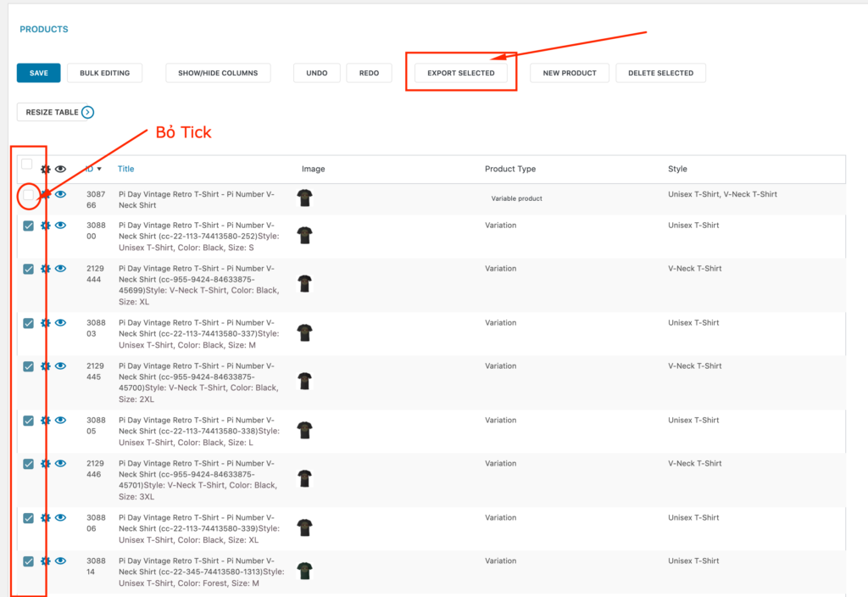
Task: Open BULK EDITING
Action: [104, 73]
